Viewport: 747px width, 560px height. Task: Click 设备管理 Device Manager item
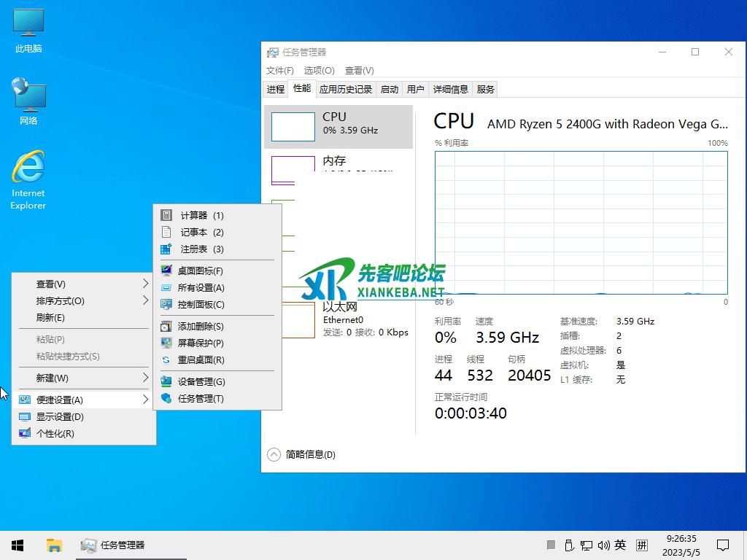(x=201, y=381)
